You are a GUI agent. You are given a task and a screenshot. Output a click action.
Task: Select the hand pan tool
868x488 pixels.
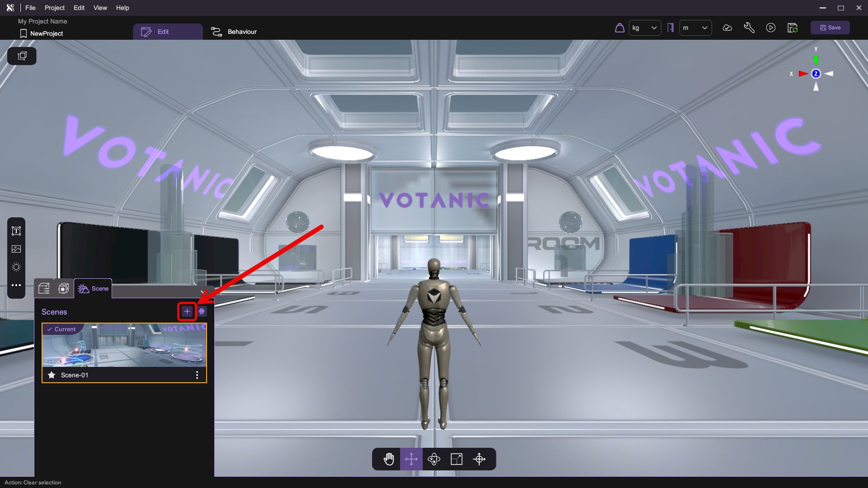click(x=389, y=459)
